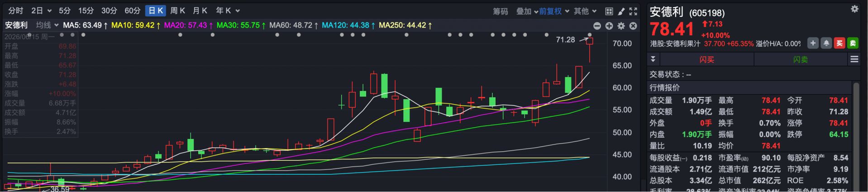Viewport: 868px width, 192px height.
Task: Click the red 买 buy icon
Action: (839, 43)
